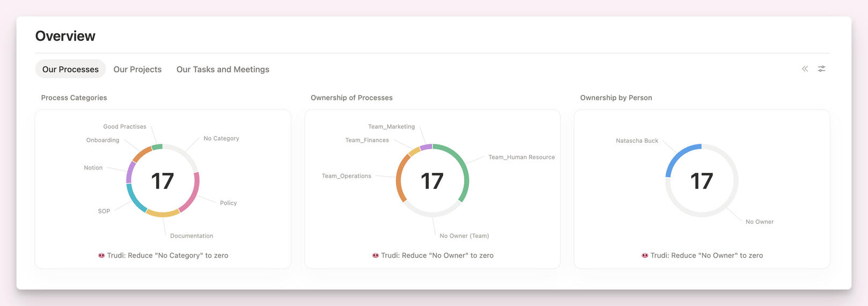Select the Team_Operations chart label
Image resolution: width=868 pixels, height=306 pixels.
[346, 176]
